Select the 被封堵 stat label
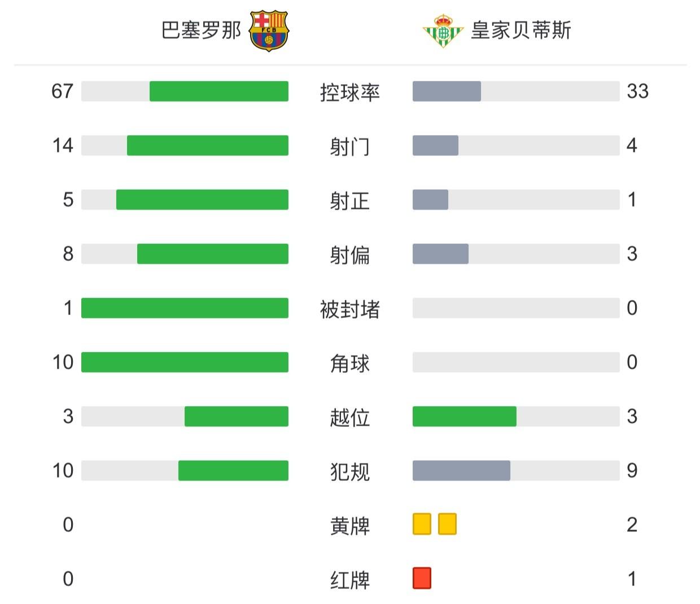700x604 pixels. click(x=349, y=309)
